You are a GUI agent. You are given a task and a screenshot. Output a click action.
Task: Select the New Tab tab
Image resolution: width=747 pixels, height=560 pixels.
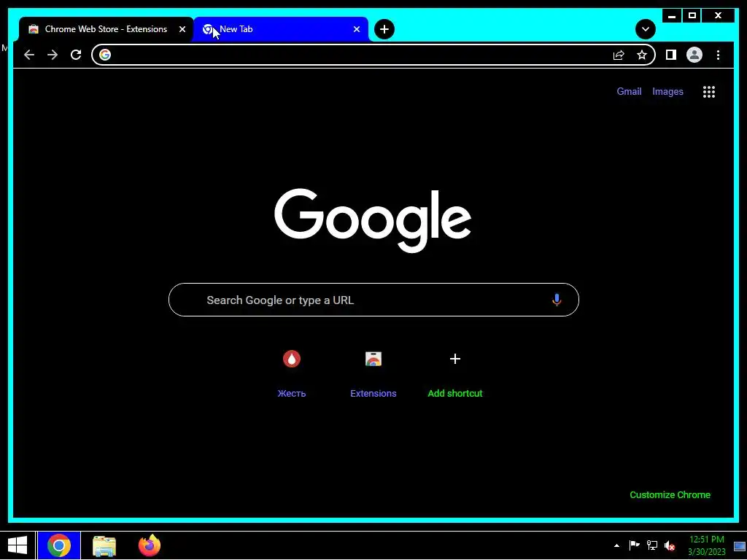281,29
